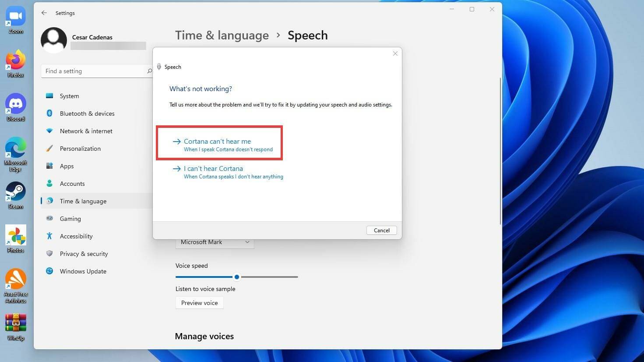This screenshot has height=362, width=644.
Task: Click Time & language in the breadcrumb
Action: pyautogui.click(x=222, y=35)
